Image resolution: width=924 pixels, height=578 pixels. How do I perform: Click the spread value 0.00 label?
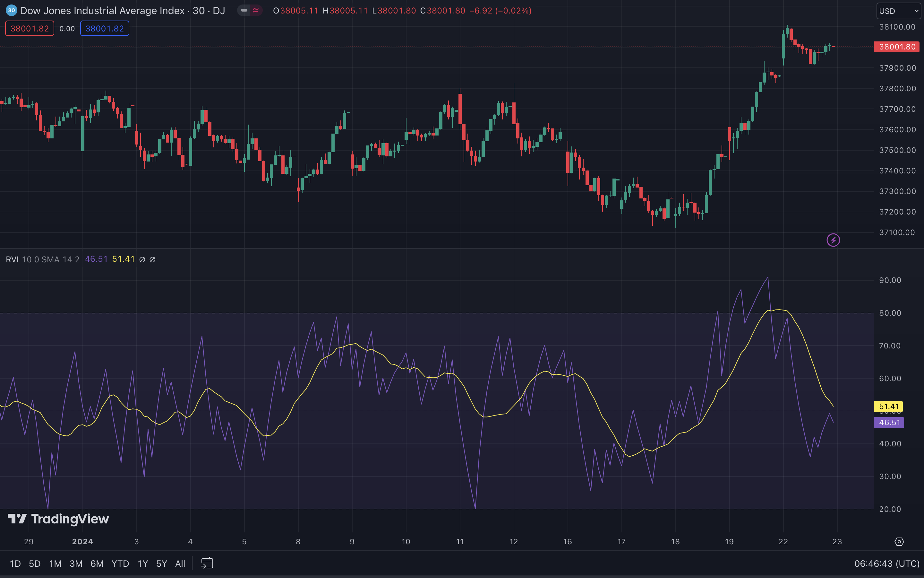tap(67, 29)
